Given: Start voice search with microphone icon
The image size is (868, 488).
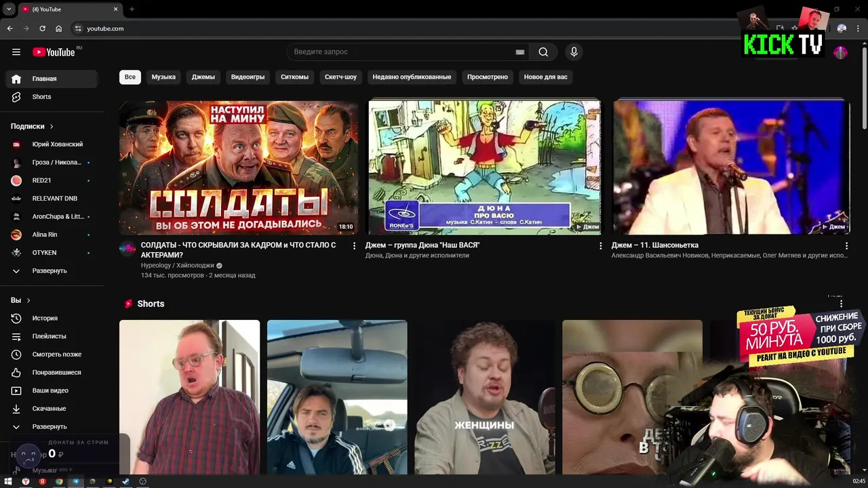Looking at the screenshot, I should (574, 52).
